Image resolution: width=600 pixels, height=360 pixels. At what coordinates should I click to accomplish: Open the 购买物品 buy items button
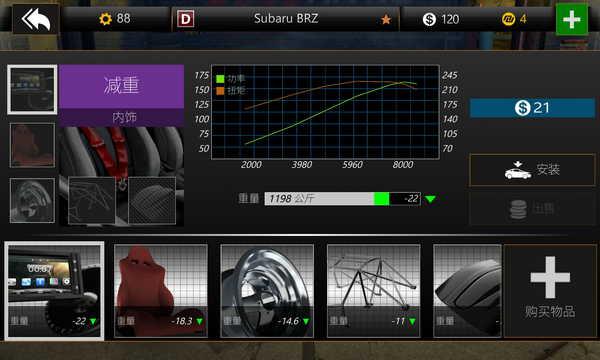(550, 291)
